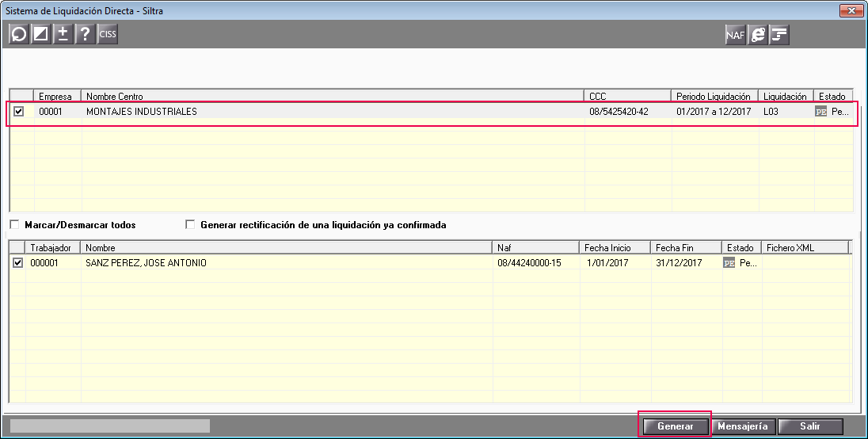Click the 00001 empresa cell
Image resolution: width=868 pixels, height=439 pixels.
pyautogui.click(x=58, y=111)
